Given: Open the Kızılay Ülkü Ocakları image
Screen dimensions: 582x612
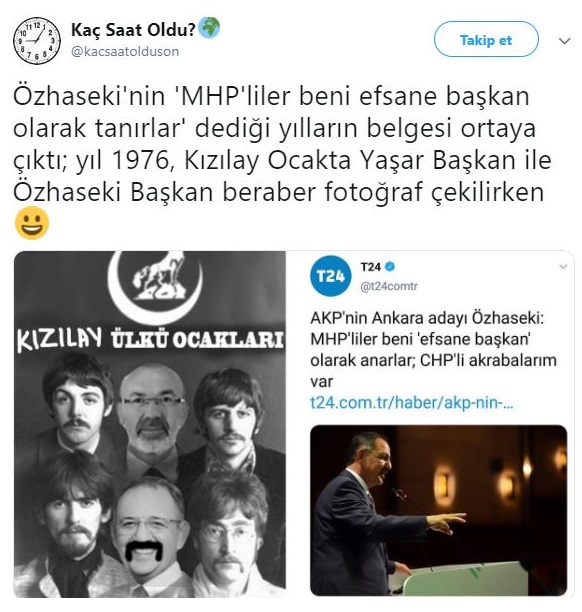Looking at the screenshot, I should click(x=150, y=424).
